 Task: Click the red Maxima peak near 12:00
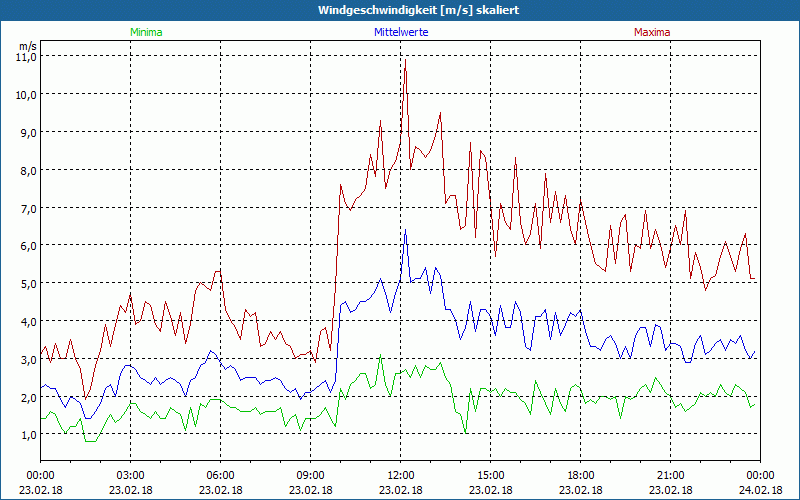pyautogui.click(x=406, y=60)
